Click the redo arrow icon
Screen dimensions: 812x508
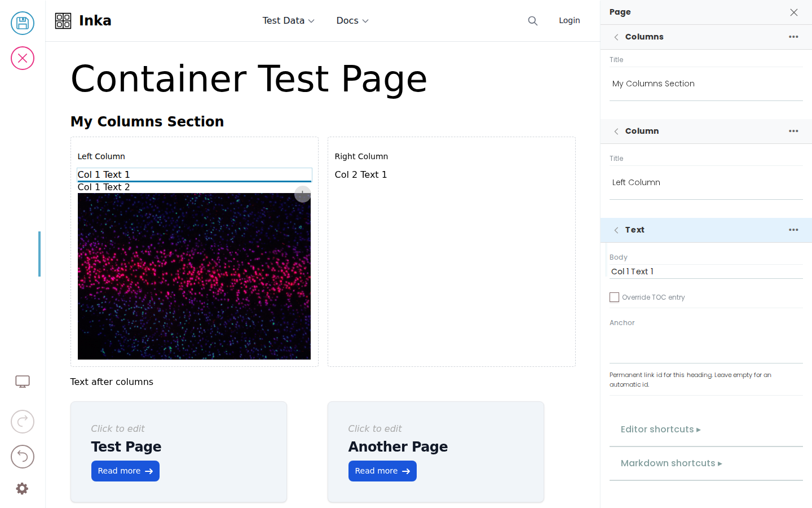click(x=23, y=422)
